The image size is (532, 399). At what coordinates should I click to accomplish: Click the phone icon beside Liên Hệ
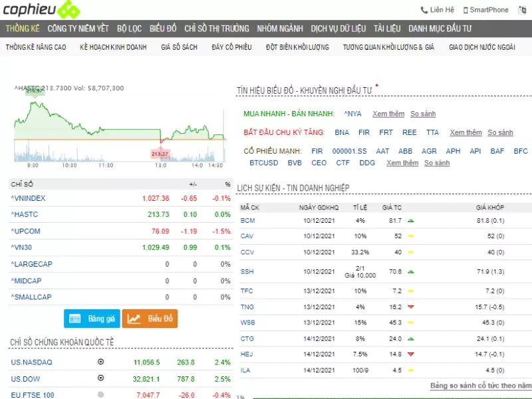coord(424,10)
